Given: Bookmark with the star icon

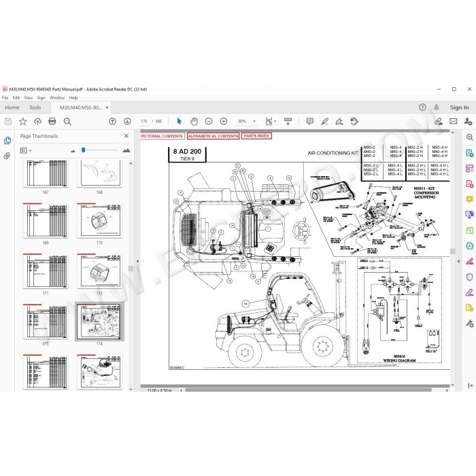Looking at the screenshot, I should coord(22,122).
